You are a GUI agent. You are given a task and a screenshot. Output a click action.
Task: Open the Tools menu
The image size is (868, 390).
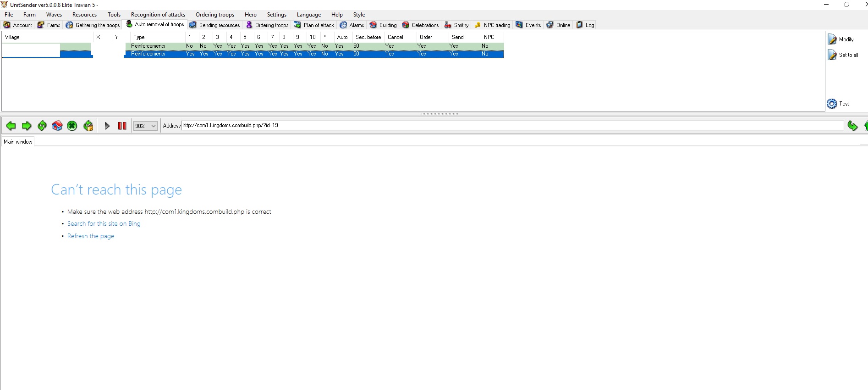point(114,15)
